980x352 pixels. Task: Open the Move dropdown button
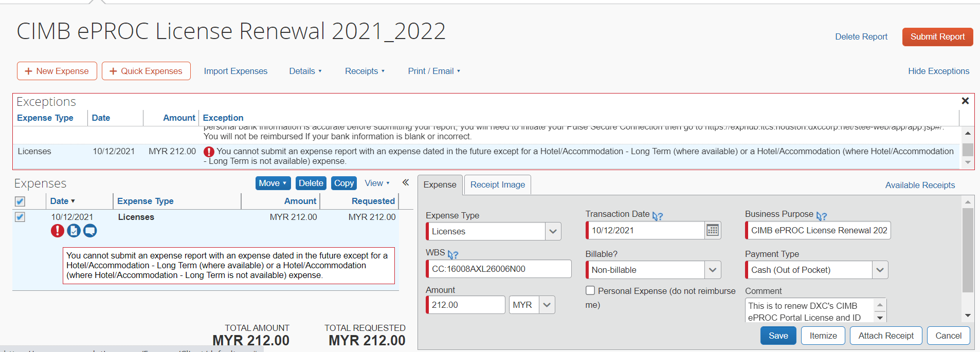pyautogui.click(x=273, y=183)
